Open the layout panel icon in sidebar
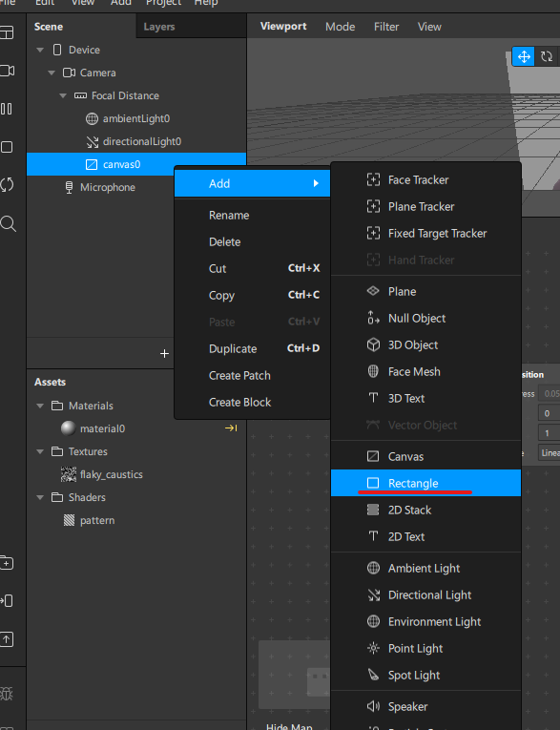The height and width of the screenshot is (730, 560). click(7, 32)
